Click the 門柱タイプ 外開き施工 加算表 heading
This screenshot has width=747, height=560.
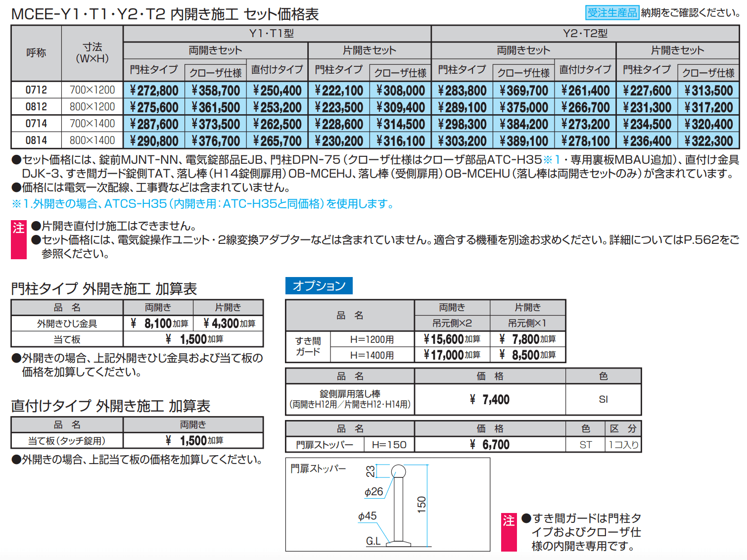[104, 289]
